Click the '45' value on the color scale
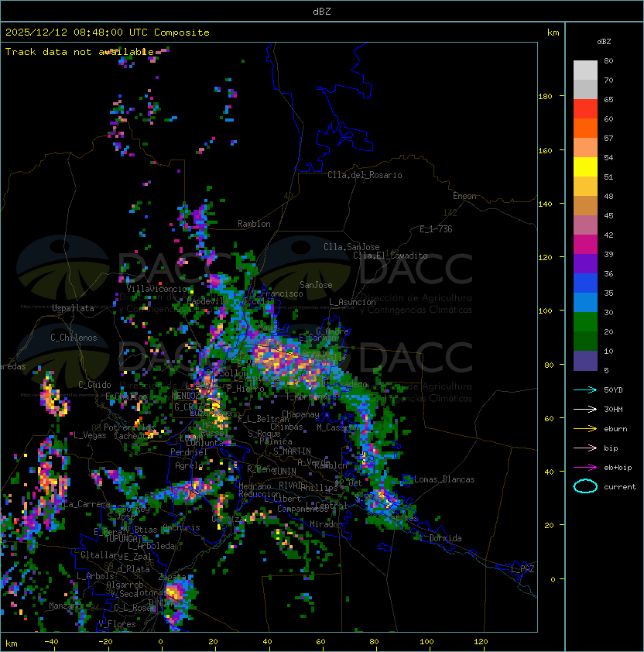Viewport: 644px width, 652px height. [608, 215]
